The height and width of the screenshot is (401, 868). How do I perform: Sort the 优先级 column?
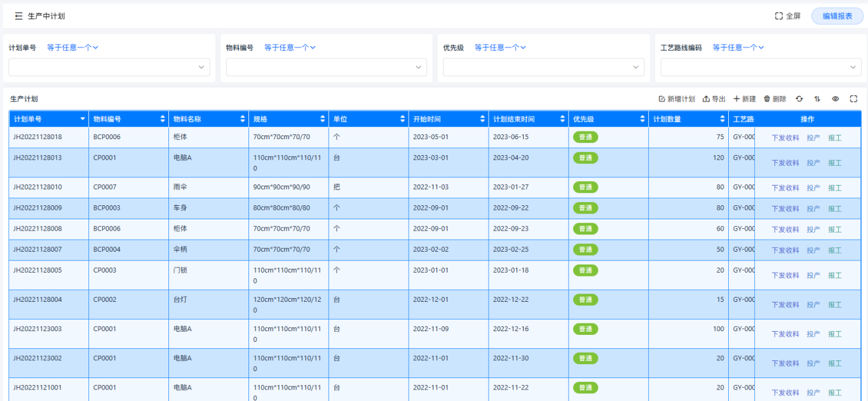[x=643, y=119]
